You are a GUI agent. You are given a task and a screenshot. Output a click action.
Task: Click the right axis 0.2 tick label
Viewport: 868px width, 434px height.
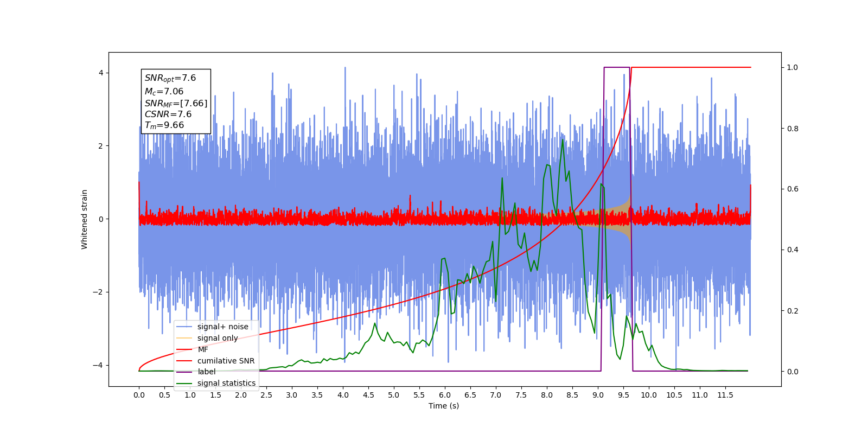pos(793,311)
